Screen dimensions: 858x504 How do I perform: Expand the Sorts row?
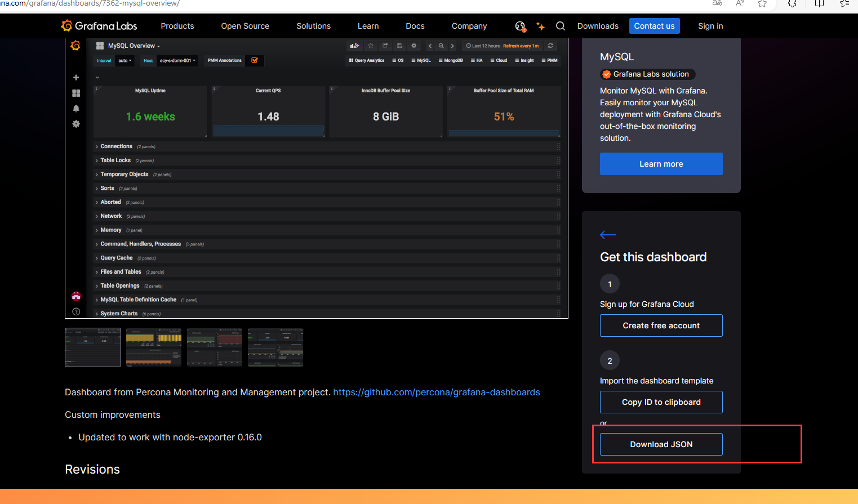[x=107, y=188]
